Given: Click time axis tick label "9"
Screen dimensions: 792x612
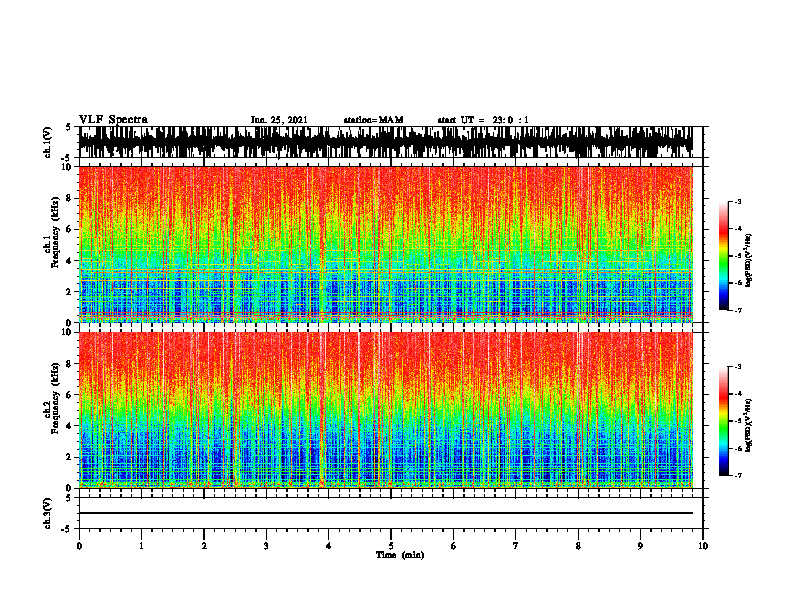Looking at the screenshot, I should click(640, 546).
